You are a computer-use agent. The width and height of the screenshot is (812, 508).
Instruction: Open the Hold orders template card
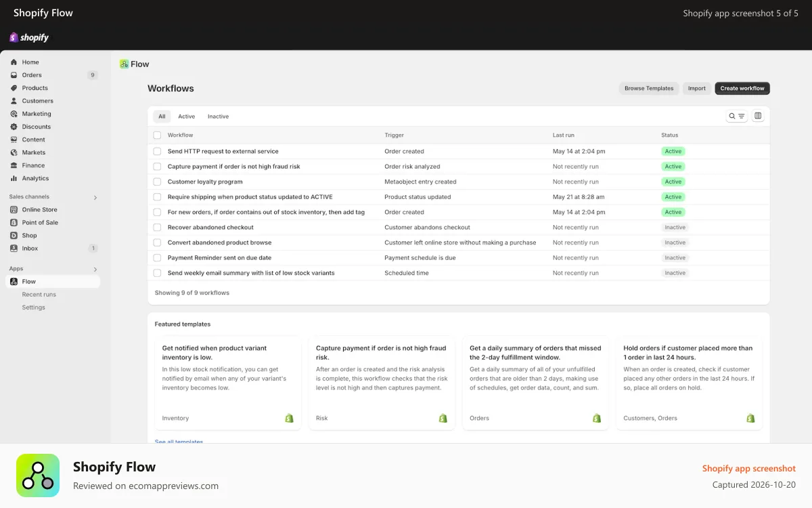pyautogui.click(x=689, y=383)
